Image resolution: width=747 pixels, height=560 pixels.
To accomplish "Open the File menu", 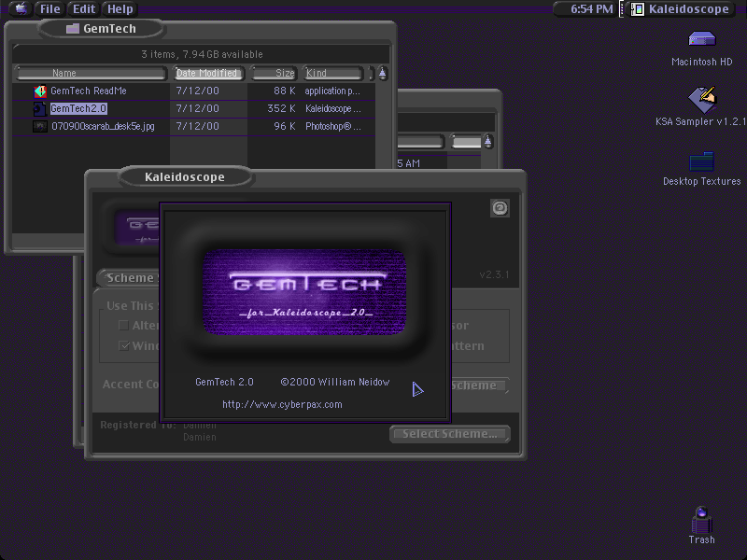I will [x=49, y=9].
